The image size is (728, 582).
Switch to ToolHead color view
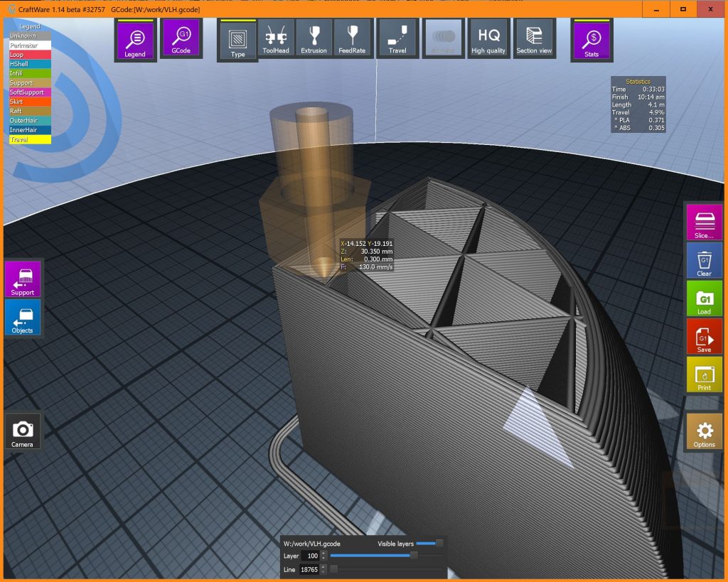coord(274,40)
